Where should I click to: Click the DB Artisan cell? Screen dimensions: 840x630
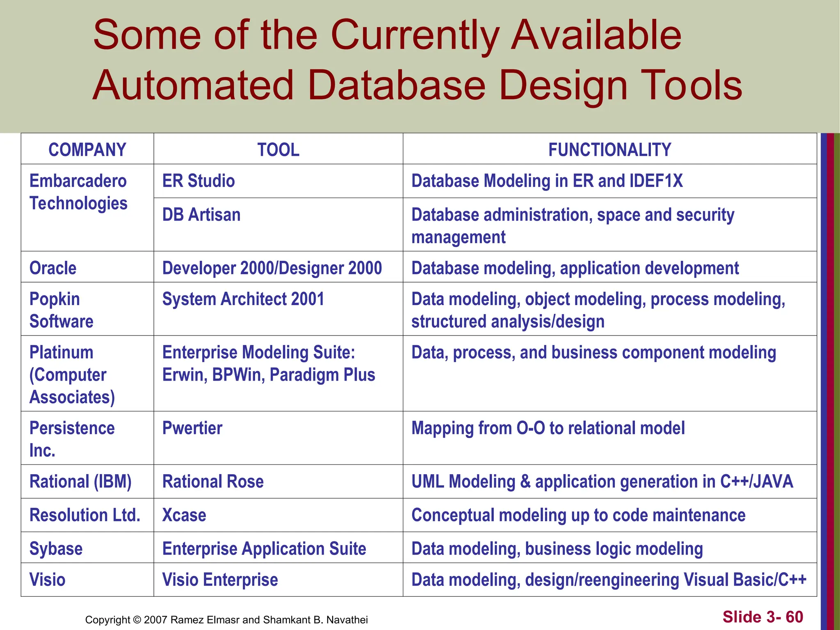pyautogui.click(x=278, y=224)
